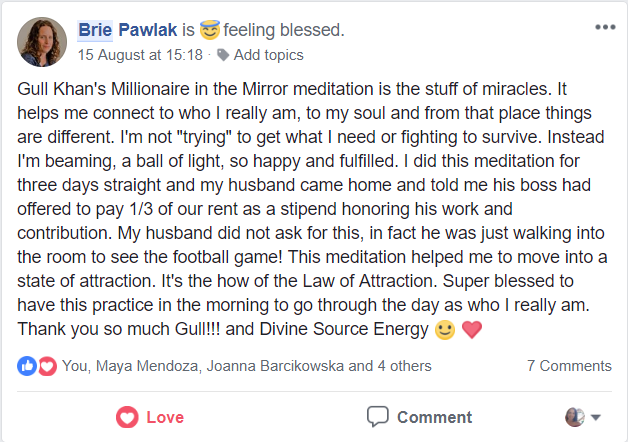628x442 pixels.
Task: Click the Add topics tag icon
Action: (223, 55)
